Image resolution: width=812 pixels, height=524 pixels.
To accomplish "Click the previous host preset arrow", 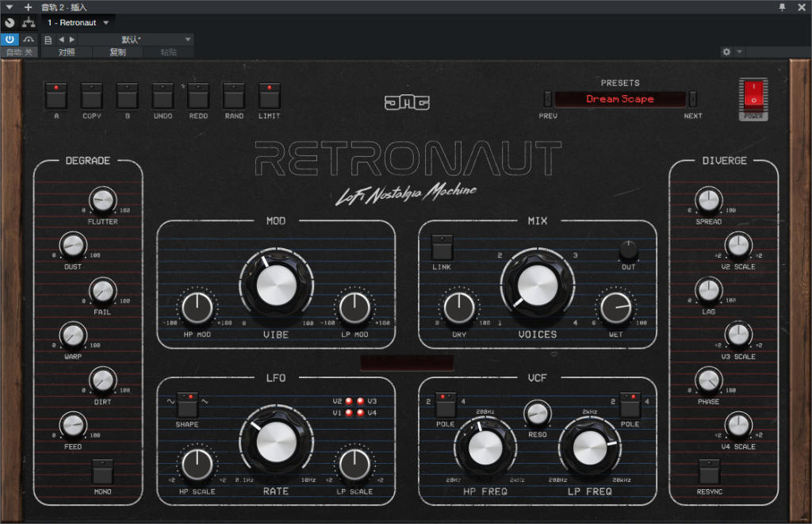I will [x=62, y=40].
